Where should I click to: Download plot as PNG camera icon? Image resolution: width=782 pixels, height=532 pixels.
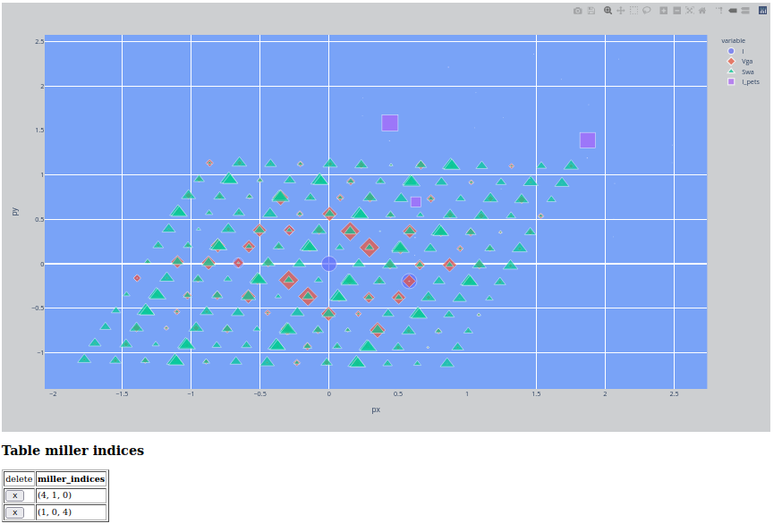point(577,11)
